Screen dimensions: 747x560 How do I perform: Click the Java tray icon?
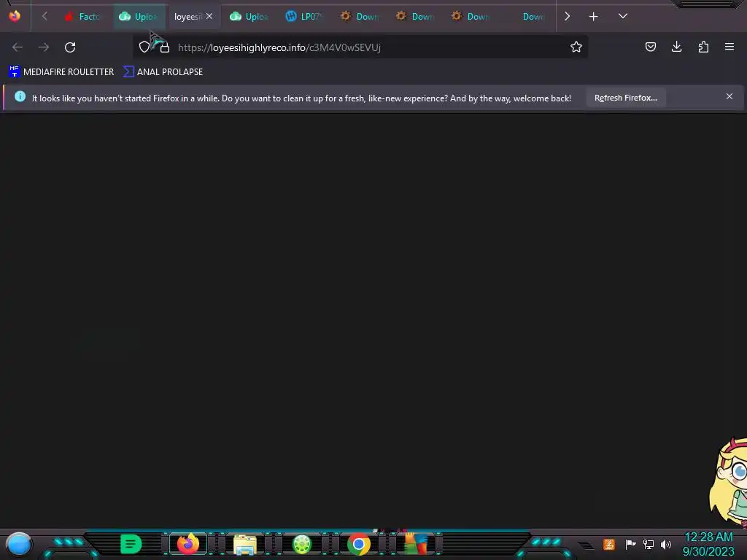tap(609, 544)
